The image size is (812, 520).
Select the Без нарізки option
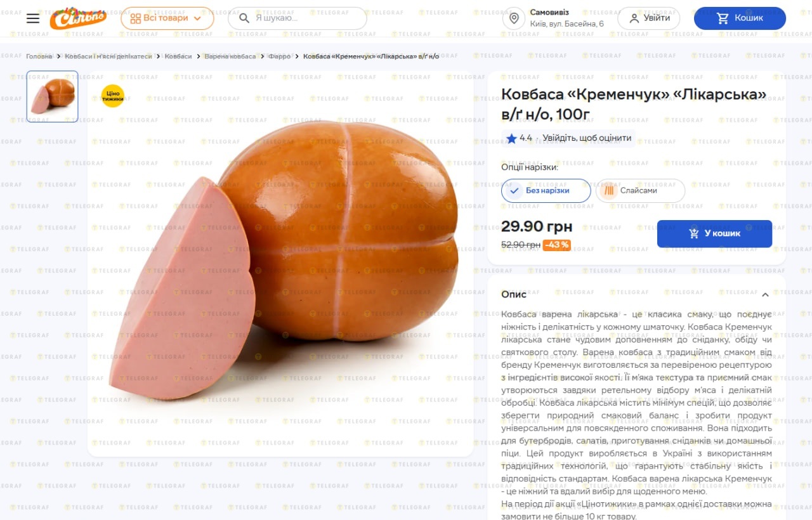[x=546, y=191]
